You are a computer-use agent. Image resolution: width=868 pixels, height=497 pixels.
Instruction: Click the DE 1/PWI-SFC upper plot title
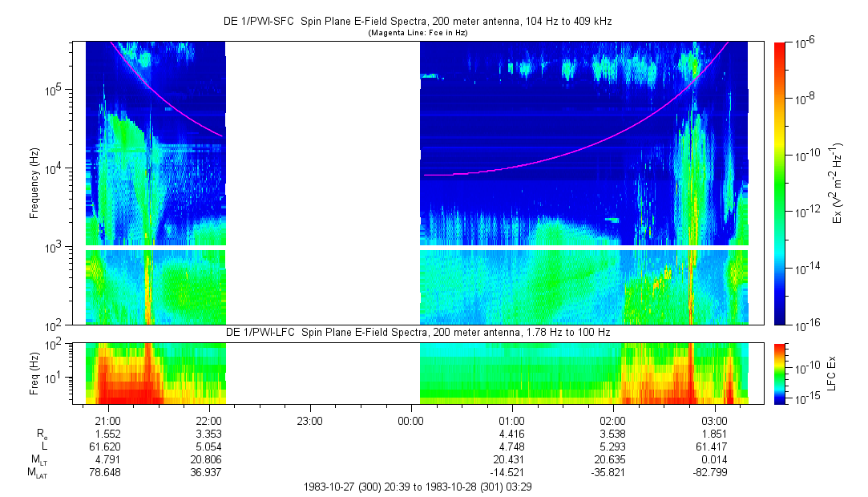(x=417, y=22)
